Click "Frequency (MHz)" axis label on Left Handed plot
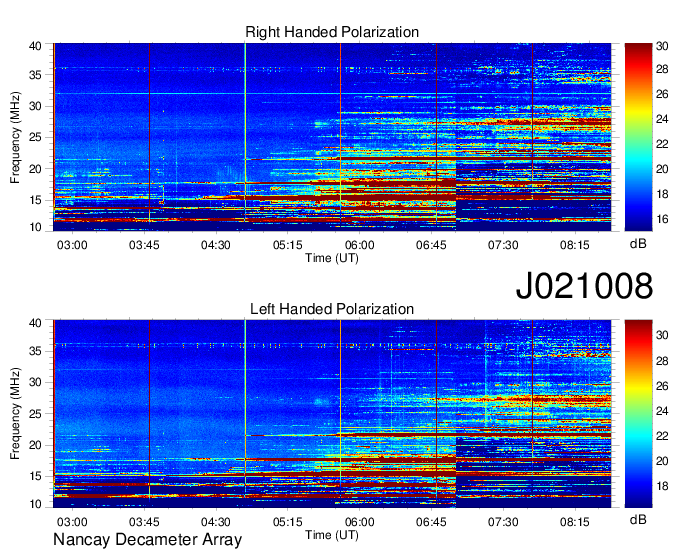The width and height of the screenshot is (680, 552). [x=15, y=414]
